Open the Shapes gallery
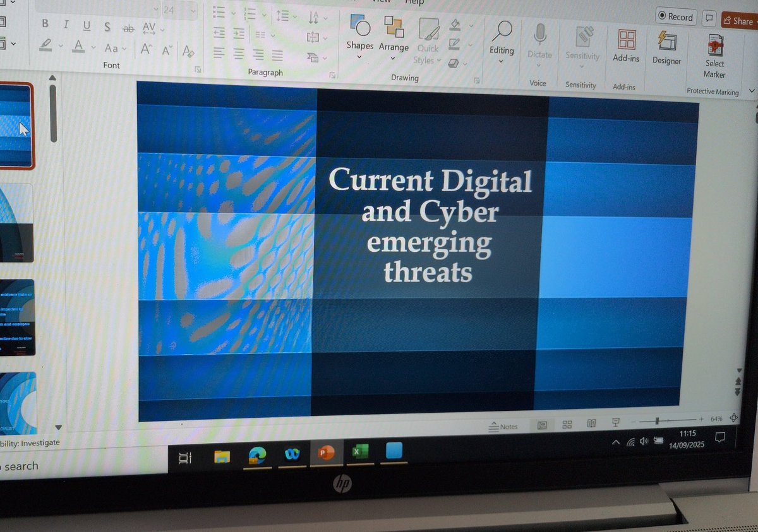The image size is (758, 532). click(359, 35)
